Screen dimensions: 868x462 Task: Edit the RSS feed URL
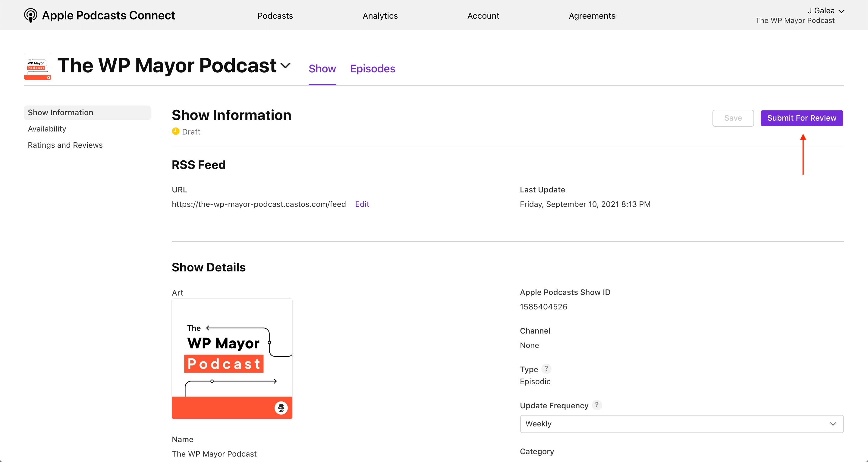tap(362, 204)
